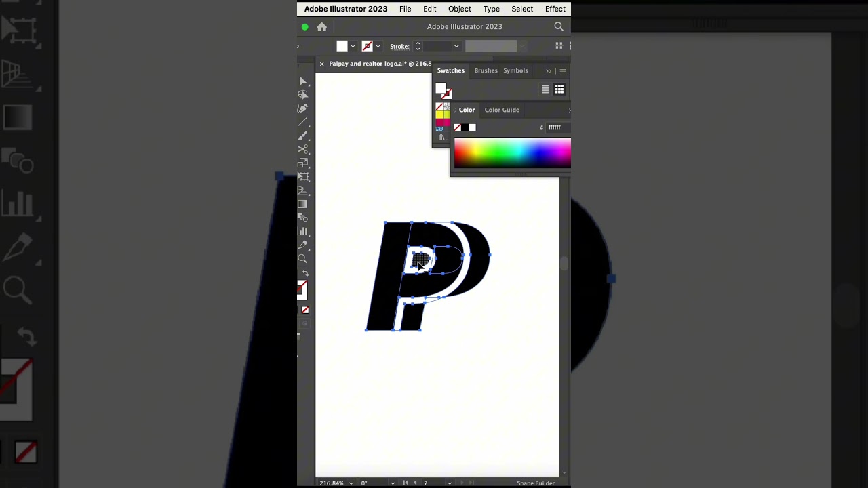Select the Paintbrush tool

pos(303,136)
